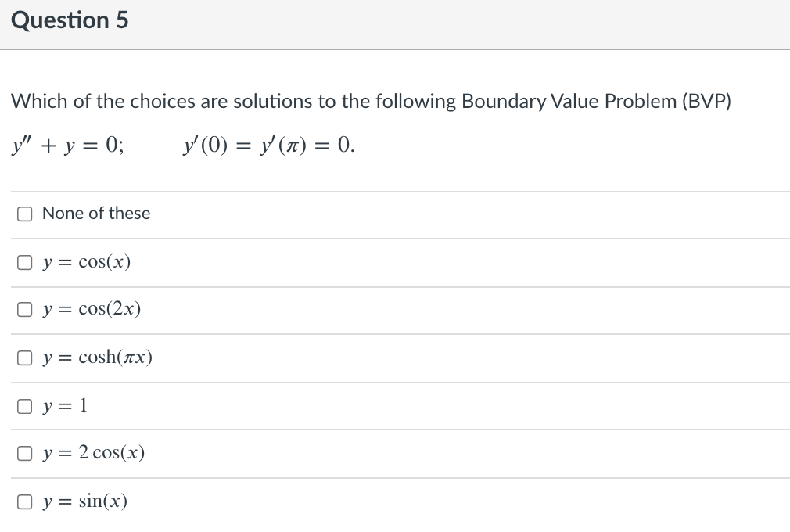The image size is (790, 532).
Task: Click the 'Question 5' heading
Action: pos(70,20)
